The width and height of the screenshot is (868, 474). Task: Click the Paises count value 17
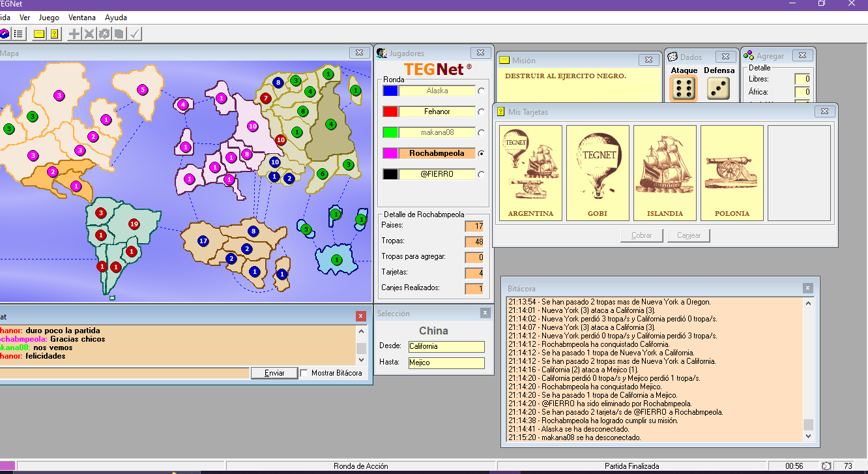(x=474, y=226)
